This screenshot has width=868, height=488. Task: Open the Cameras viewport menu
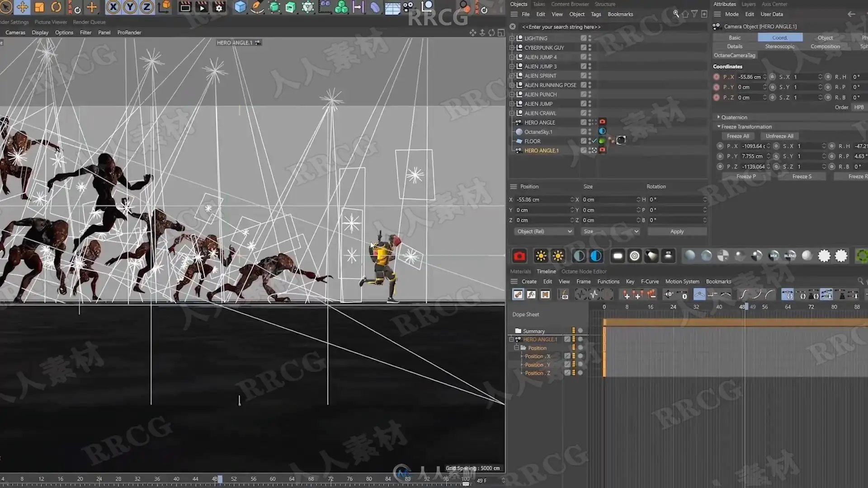[15, 33]
